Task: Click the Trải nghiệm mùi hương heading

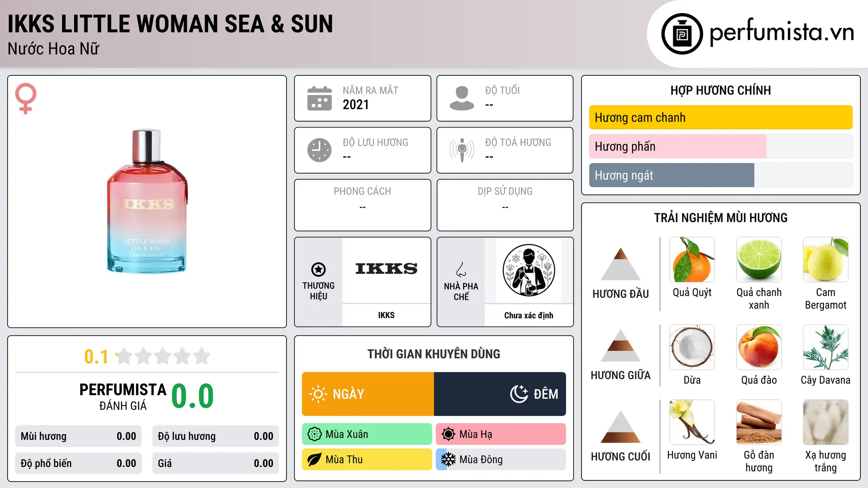Action: click(x=721, y=218)
